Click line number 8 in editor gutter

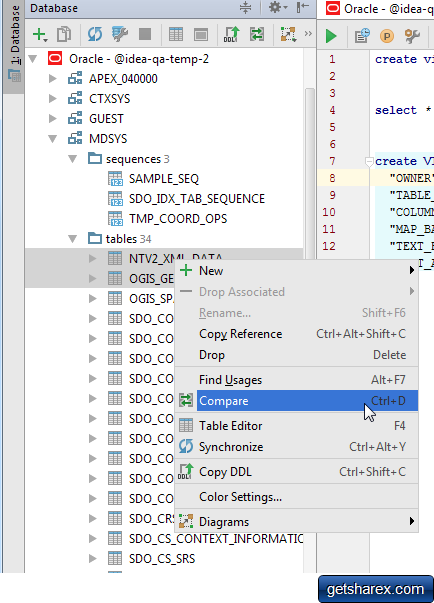pos(332,178)
